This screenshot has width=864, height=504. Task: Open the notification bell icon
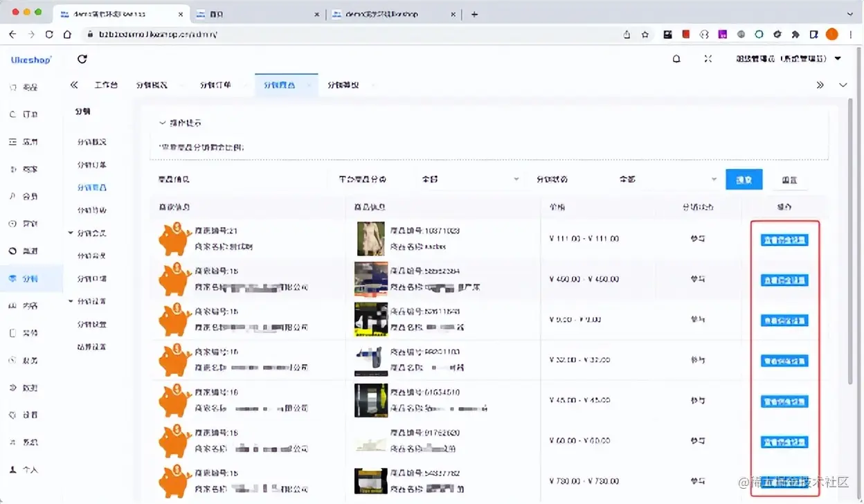pos(676,59)
